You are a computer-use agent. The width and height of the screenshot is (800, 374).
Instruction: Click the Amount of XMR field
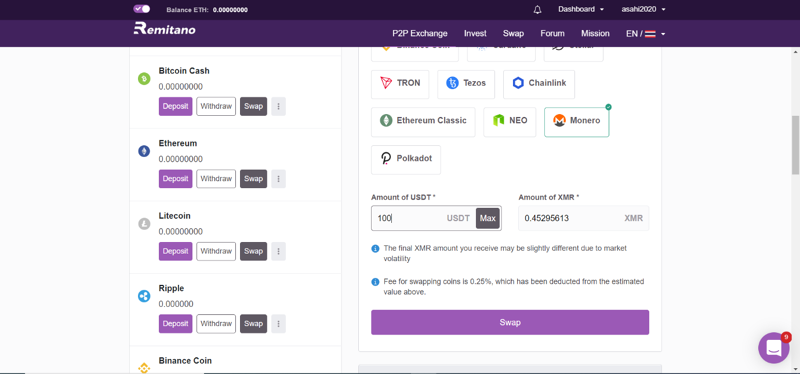(584, 218)
